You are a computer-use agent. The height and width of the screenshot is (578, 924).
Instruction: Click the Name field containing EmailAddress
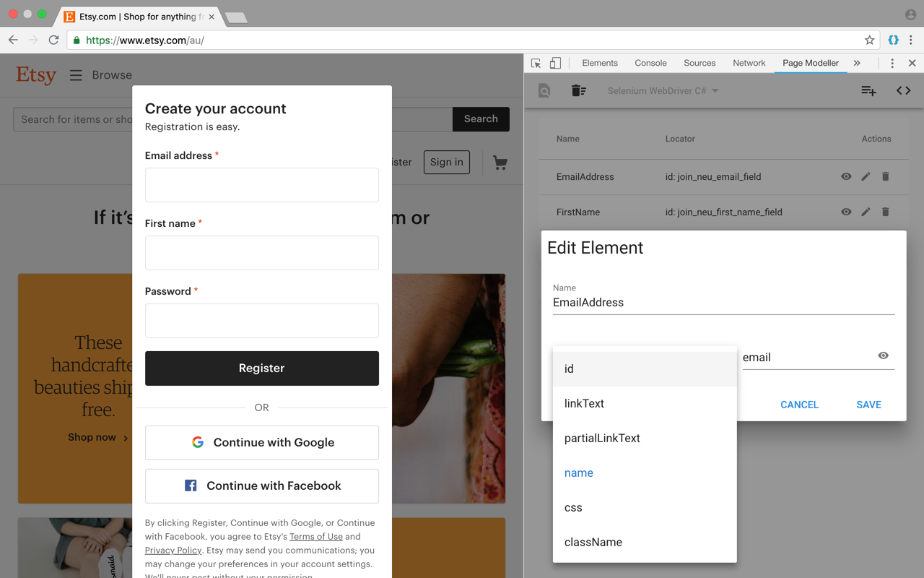(723, 303)
